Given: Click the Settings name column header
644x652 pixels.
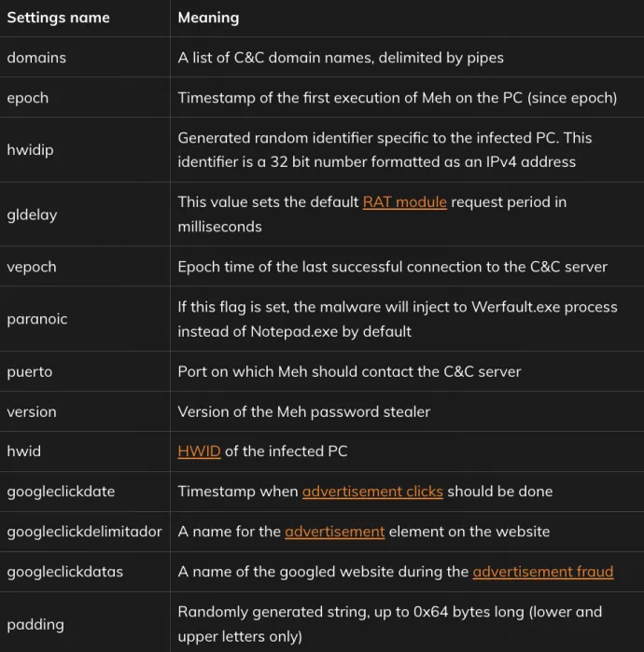Looking at the screenshot, I should 58,18.
